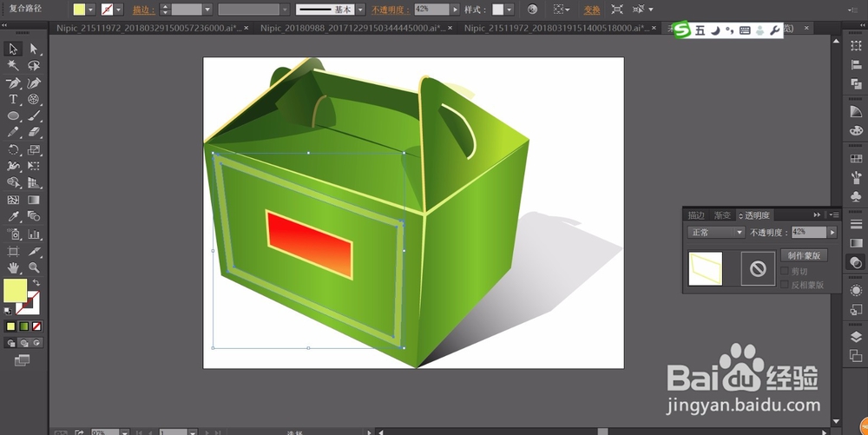Open panel opacity 42% slider arrow

832,233
